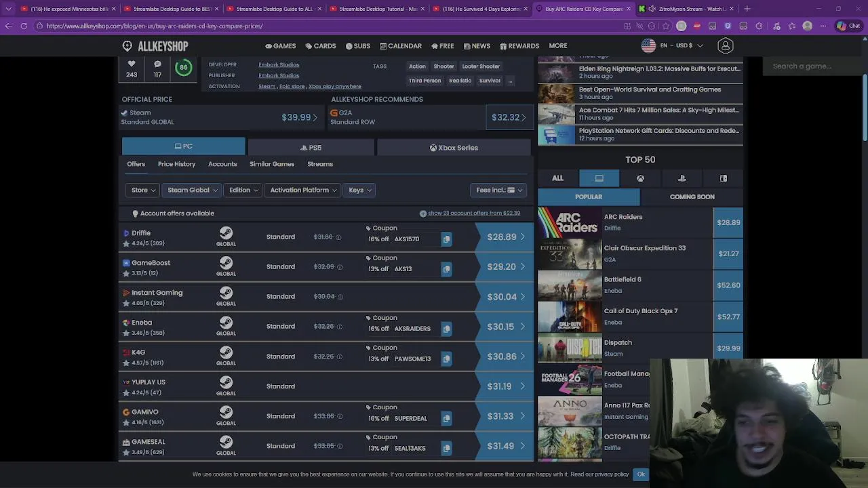The image size is (868, 488).
Task: Switch to Similar Games tab
Action: click(272, 164)
